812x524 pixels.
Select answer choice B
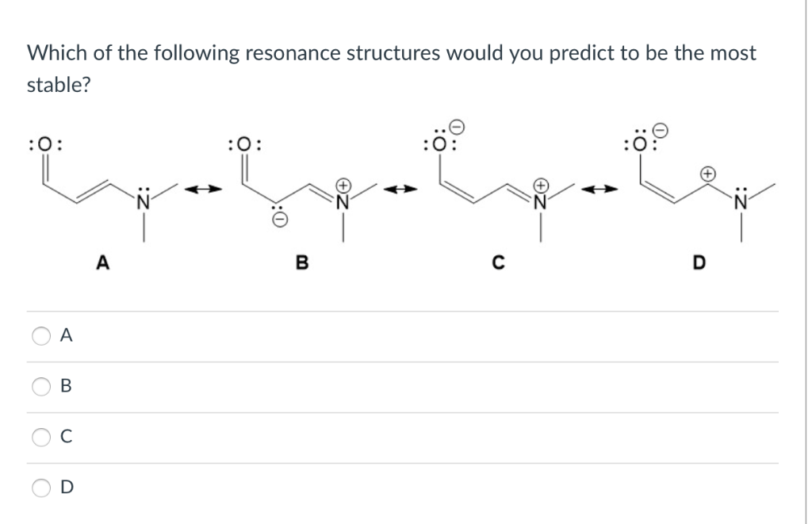pyautogui.click(x=40, y=387)
